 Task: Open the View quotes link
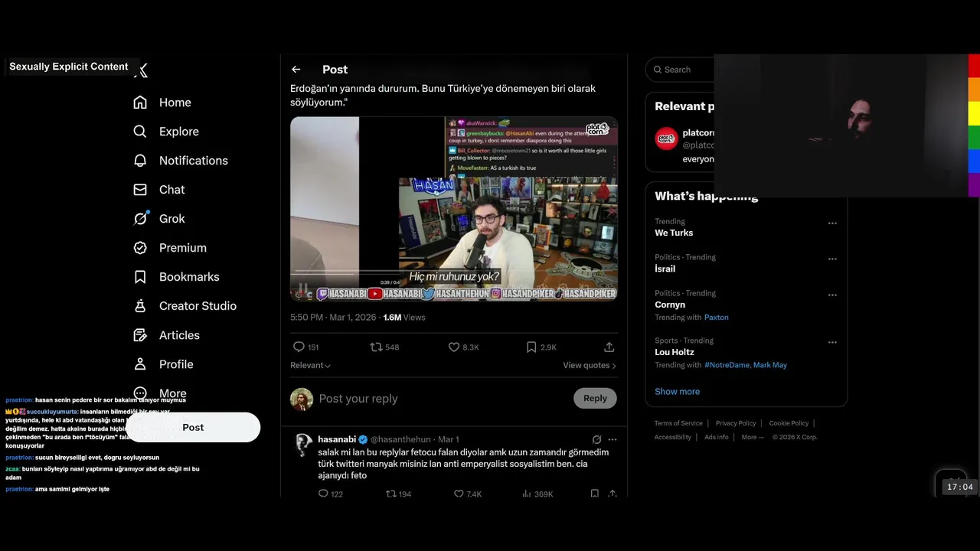click(590, 365)
